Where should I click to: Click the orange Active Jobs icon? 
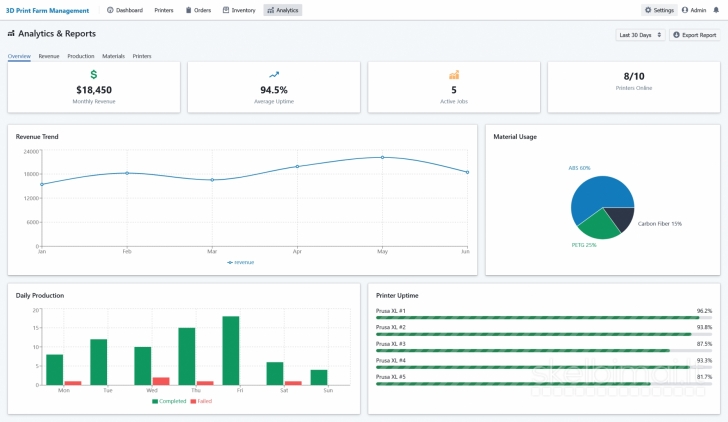pyautogui.click(x=454, y=74)
